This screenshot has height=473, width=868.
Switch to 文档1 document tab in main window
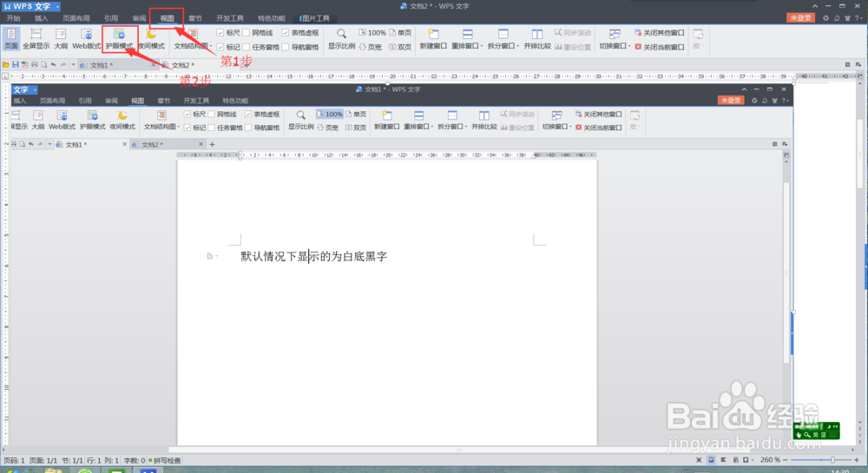(x=117, y=65)
